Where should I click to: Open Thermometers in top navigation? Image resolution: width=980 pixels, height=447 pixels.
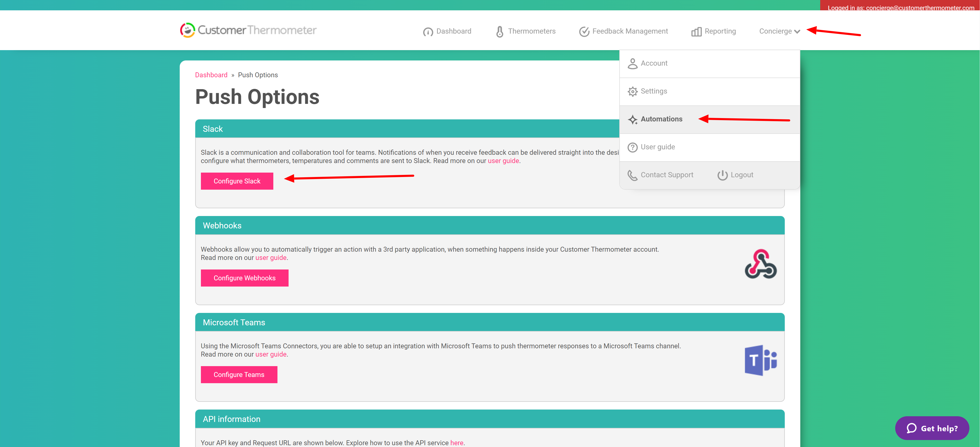(x=526, y=31)
